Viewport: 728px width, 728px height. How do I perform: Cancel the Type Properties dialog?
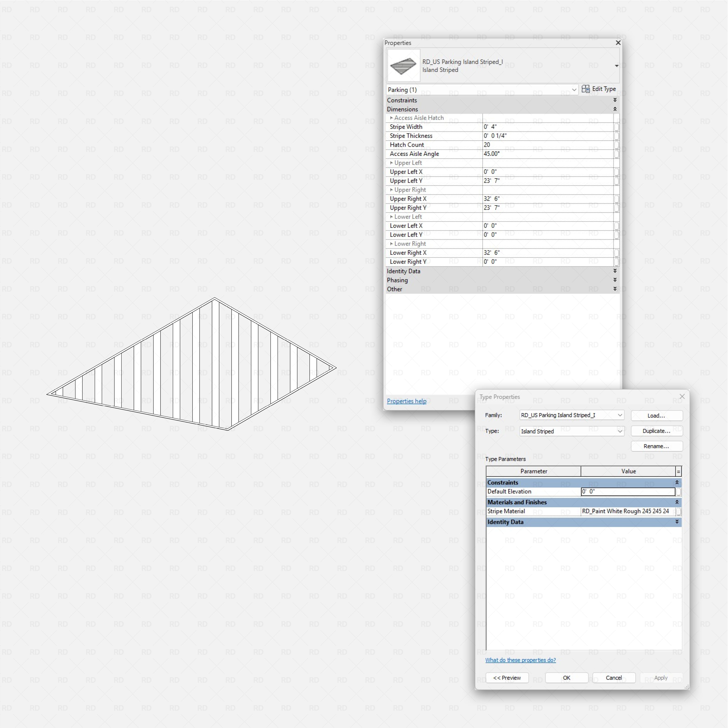(x=614, y=678)
